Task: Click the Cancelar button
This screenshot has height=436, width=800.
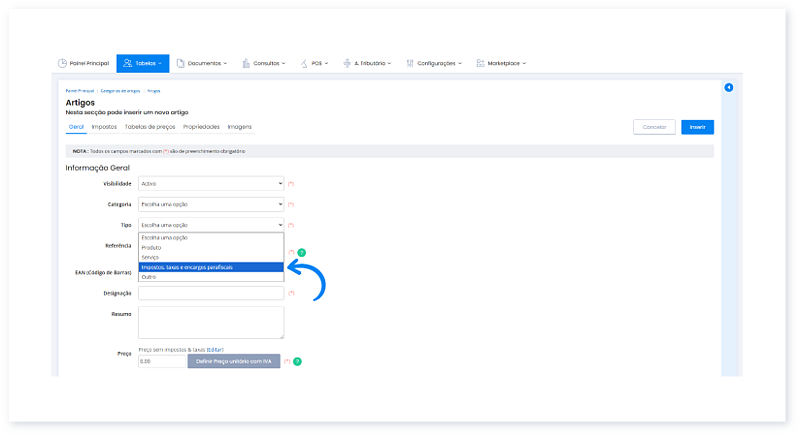Action: (x=654, y=127)
